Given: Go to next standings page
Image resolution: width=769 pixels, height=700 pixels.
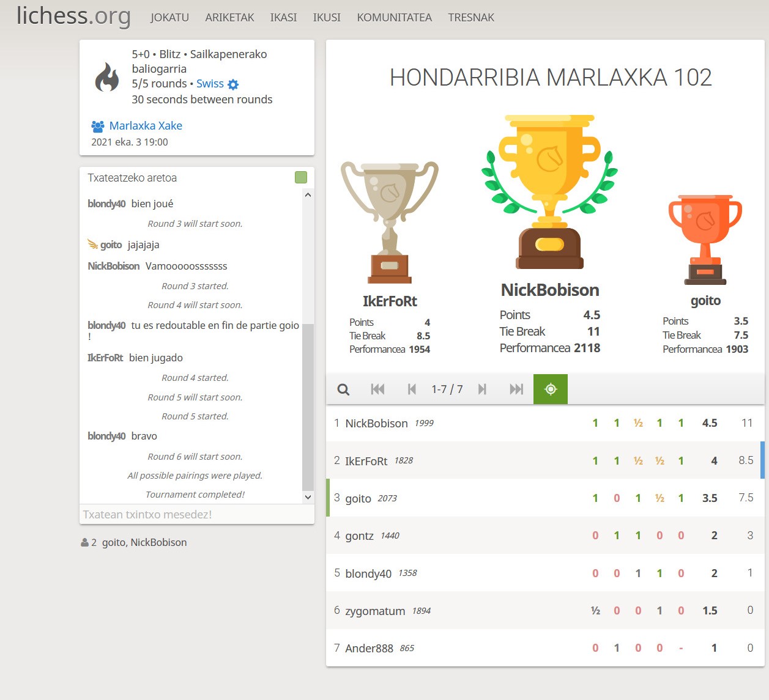Looking at the screenshot, I should coord(482,389).
